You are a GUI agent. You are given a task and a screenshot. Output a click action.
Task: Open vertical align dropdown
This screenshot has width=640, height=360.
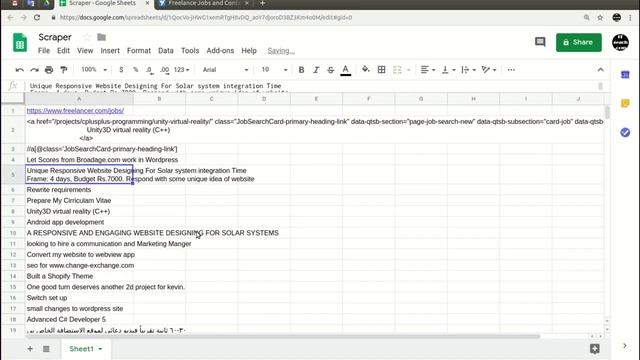pos(449,70)
